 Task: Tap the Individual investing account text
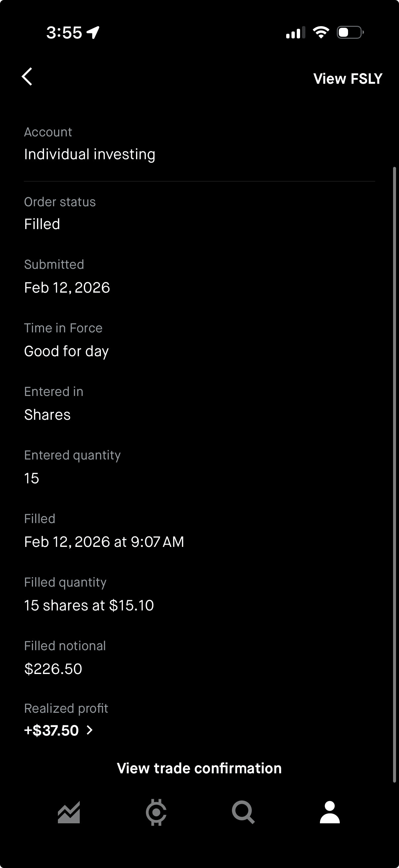pyautogui.click(x=90, y=154)
